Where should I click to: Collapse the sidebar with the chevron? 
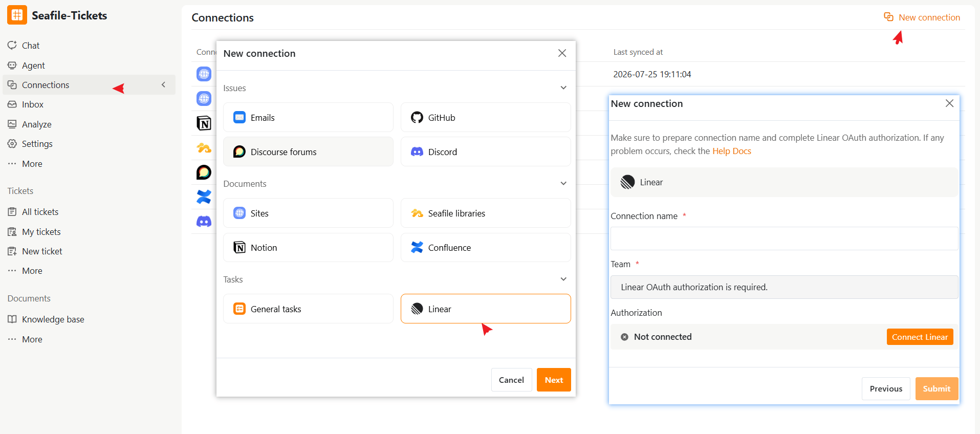pyautogui.click(x=163, y=85)
